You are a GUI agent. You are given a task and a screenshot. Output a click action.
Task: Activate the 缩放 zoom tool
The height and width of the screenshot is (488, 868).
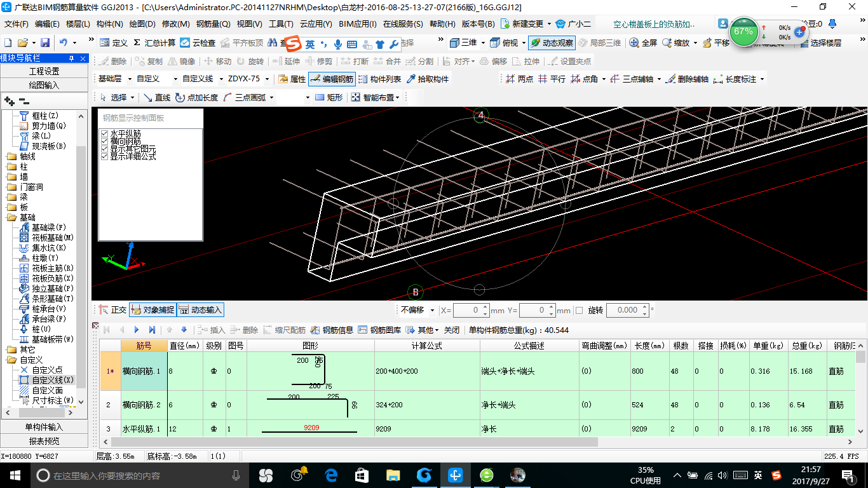[675, 43]
